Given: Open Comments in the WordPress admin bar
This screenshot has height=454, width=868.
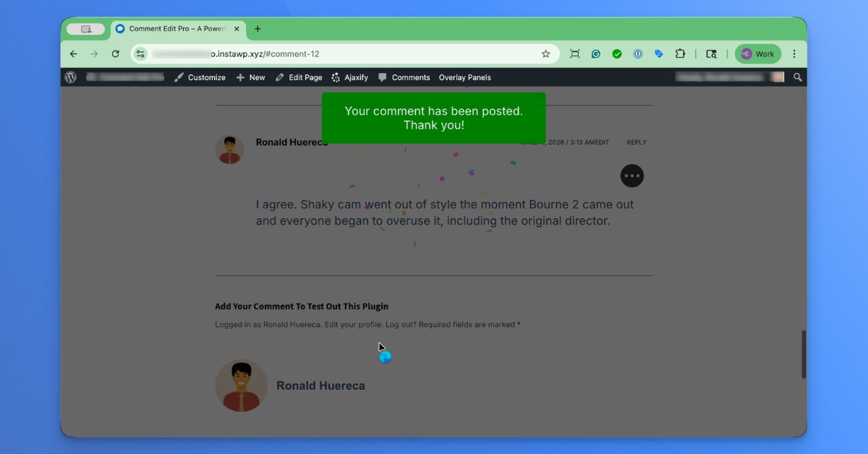Looking at the screenshot, I should pyautogui.click(x=404, y=77).
